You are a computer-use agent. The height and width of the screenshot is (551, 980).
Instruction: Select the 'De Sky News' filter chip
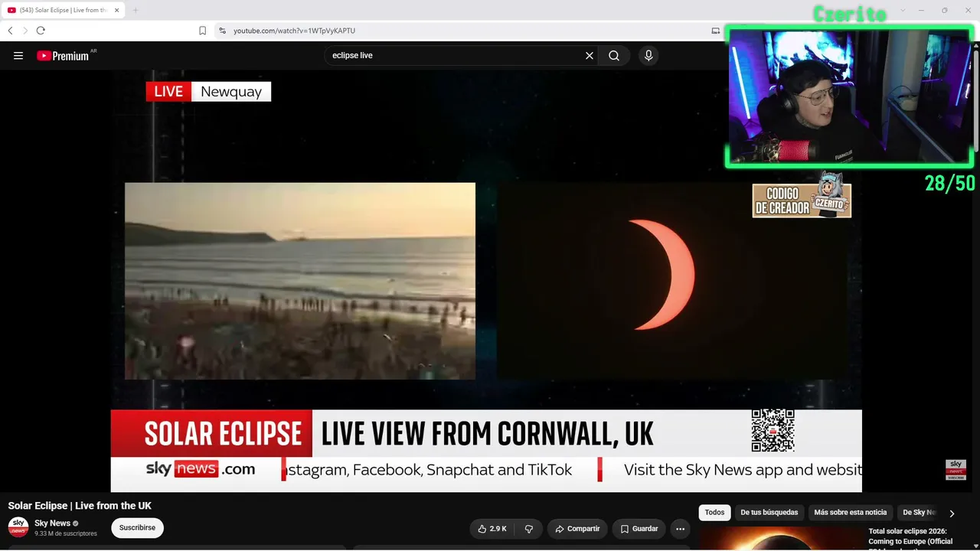(918, 513)
